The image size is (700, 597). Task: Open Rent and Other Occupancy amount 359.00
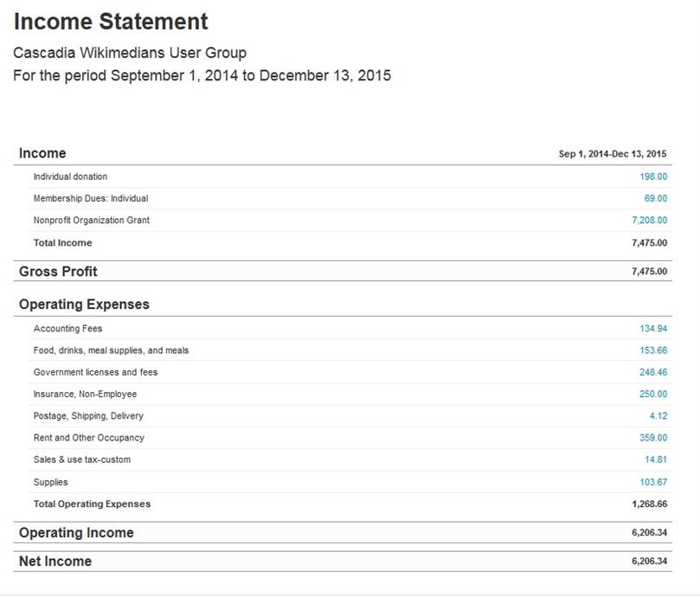click(x=653, y=438)
